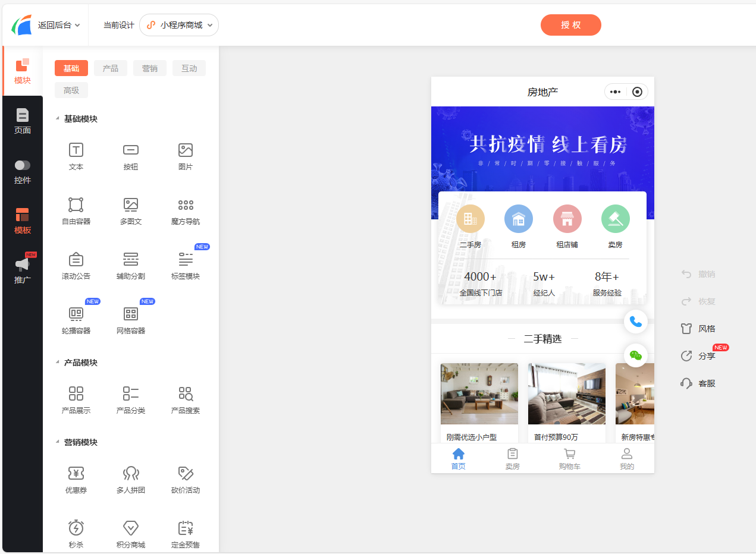756x554 pixels.
Task: Open the 推广 promotion panel
Action: (23, 270)
